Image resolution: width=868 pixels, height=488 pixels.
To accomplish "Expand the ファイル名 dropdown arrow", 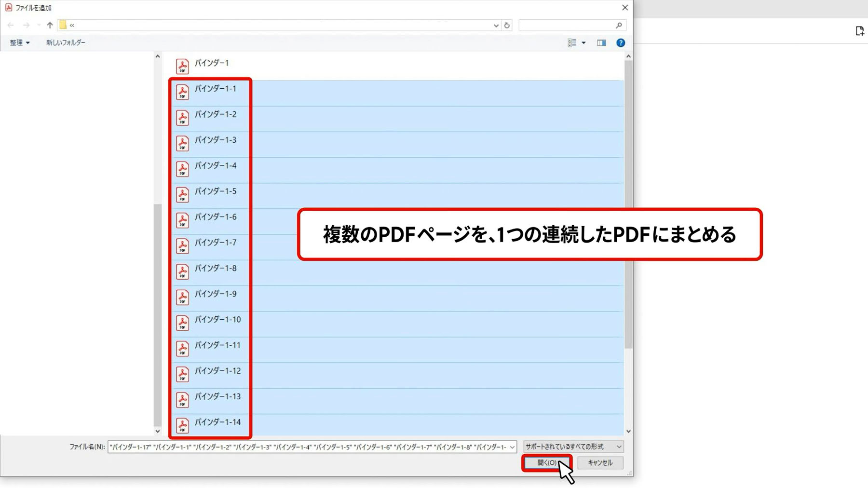I will point(512,447).
